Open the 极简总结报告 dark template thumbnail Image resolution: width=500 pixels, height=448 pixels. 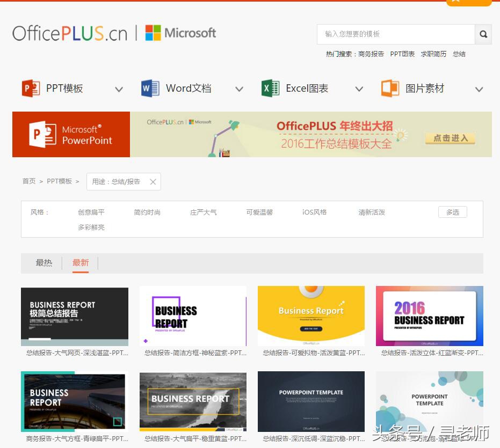(75, 317)
